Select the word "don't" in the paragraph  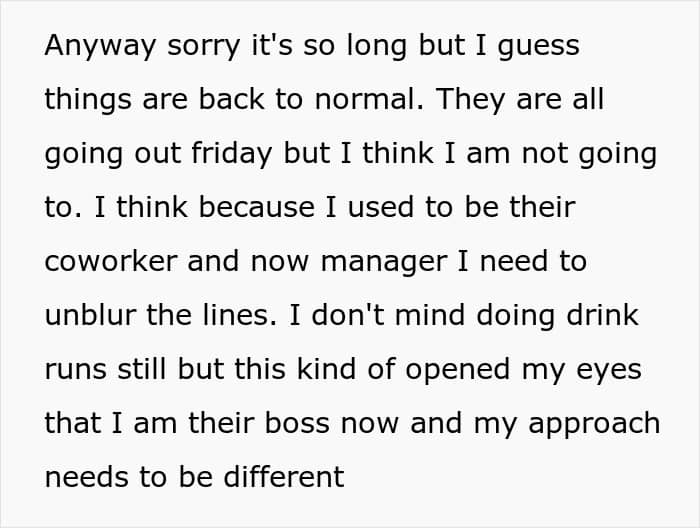[x=348, y=315]
